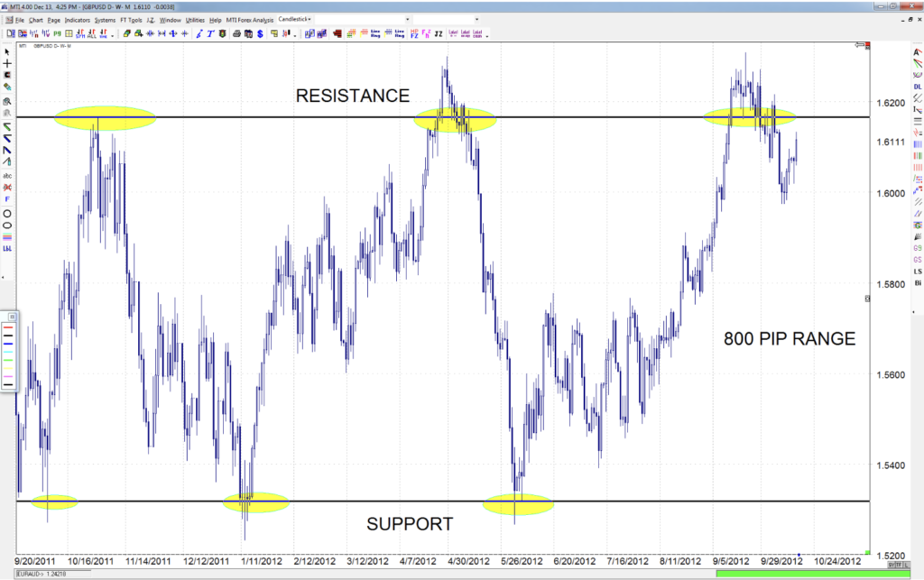
Task: Select the arrow pointer tool
Action: (x=9, y=53)
